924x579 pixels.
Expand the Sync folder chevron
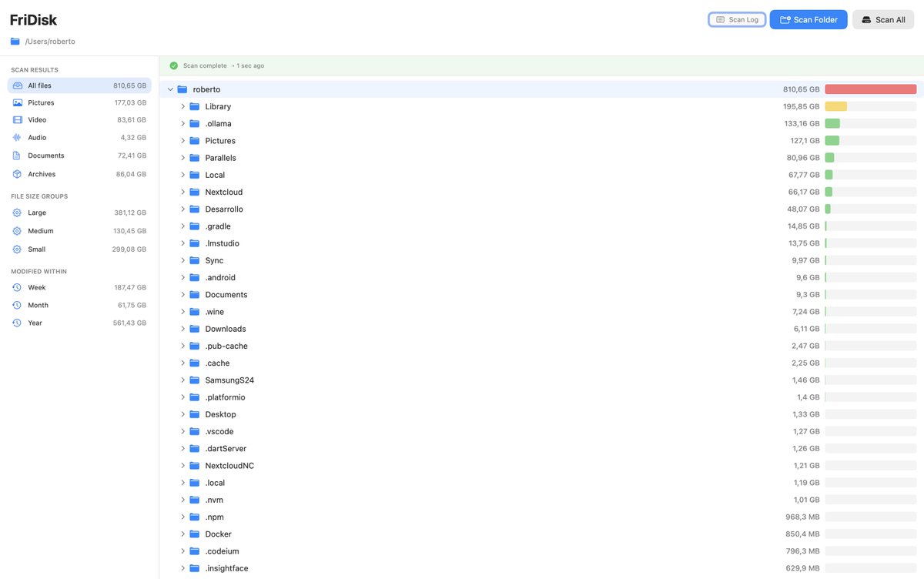click(x=183, y=260)
